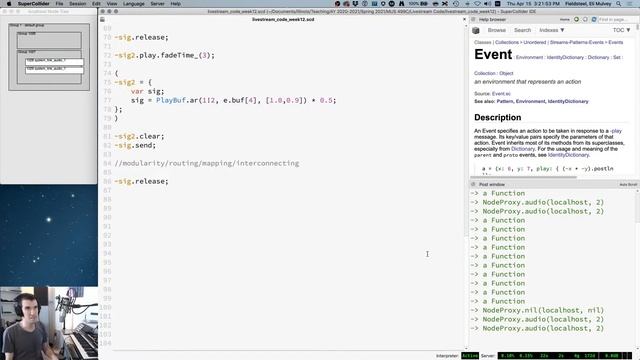Follow the Collections breadcrumb link
640x360 pixels.
pyautogui.click(x=507, y=42)
